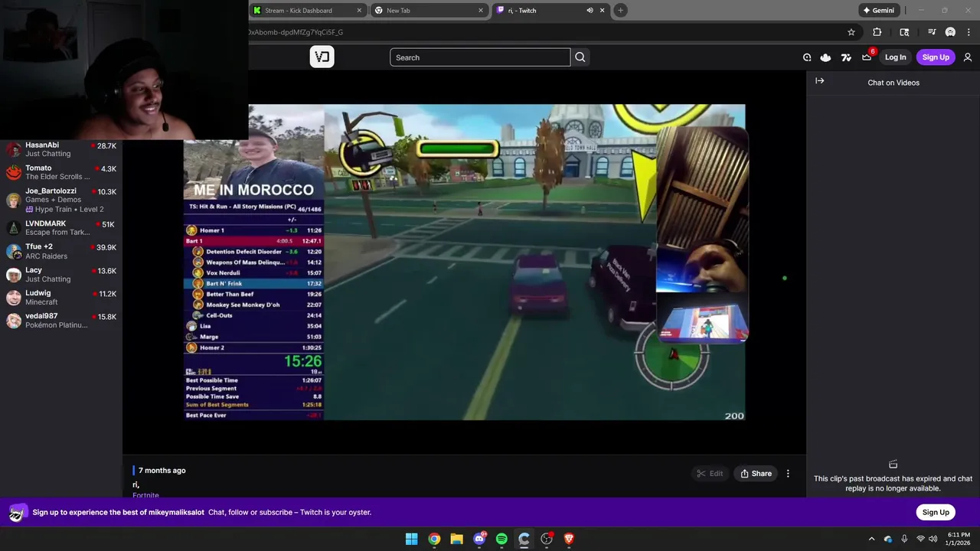The height and width of the screenshot is (551, 980).
Task: Open the user account menu icon
Action: (968, 57)
